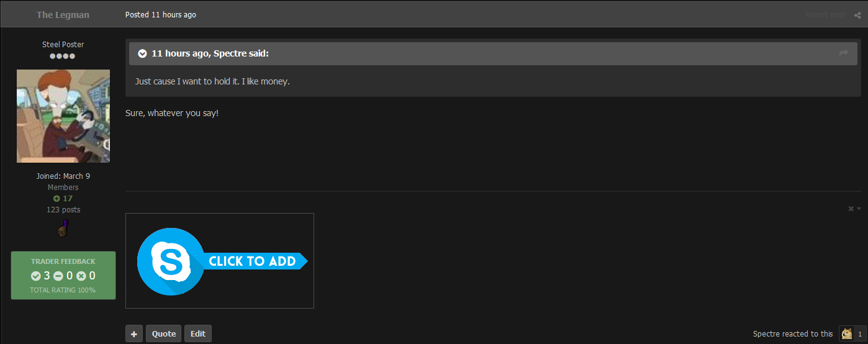Click the Skype 'Click to Add' banner
The height and width of the screenshot is (344, 868).
tap(220, 261)
